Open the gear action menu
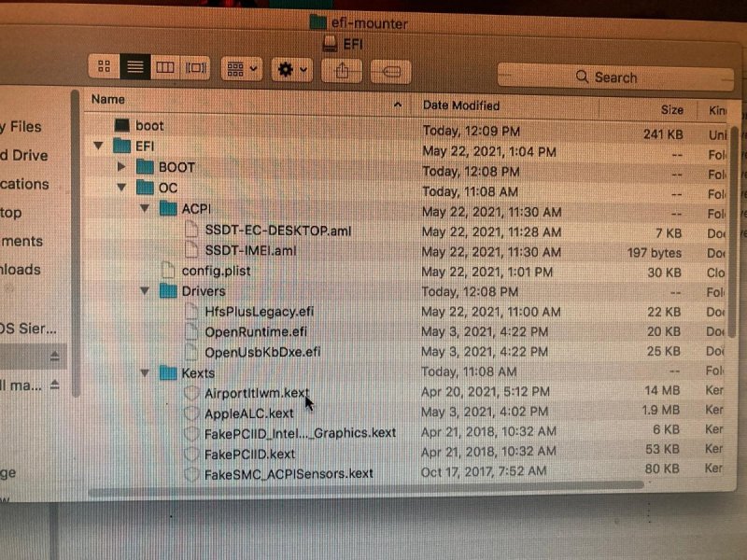Image resolution: width=747 pixels, height=560 pixels. 292,70
